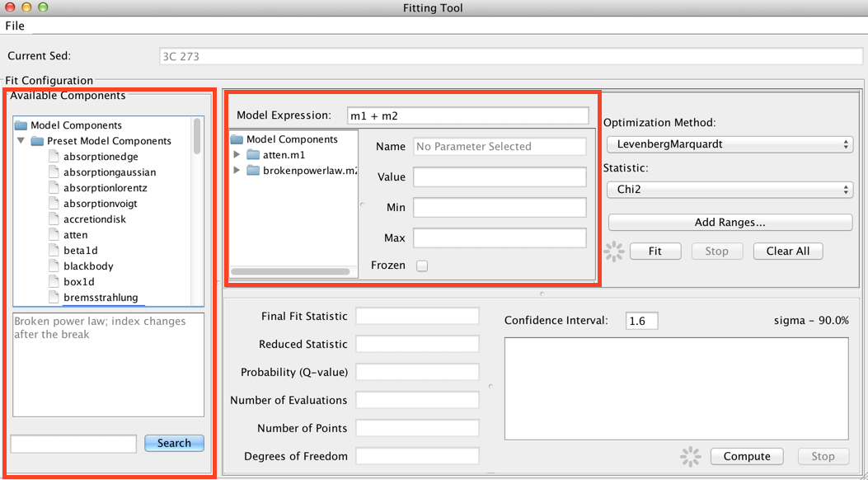Click the atten.m1 folder icon
The width and height of the screenshot is (868, 480).
(253, 155)
